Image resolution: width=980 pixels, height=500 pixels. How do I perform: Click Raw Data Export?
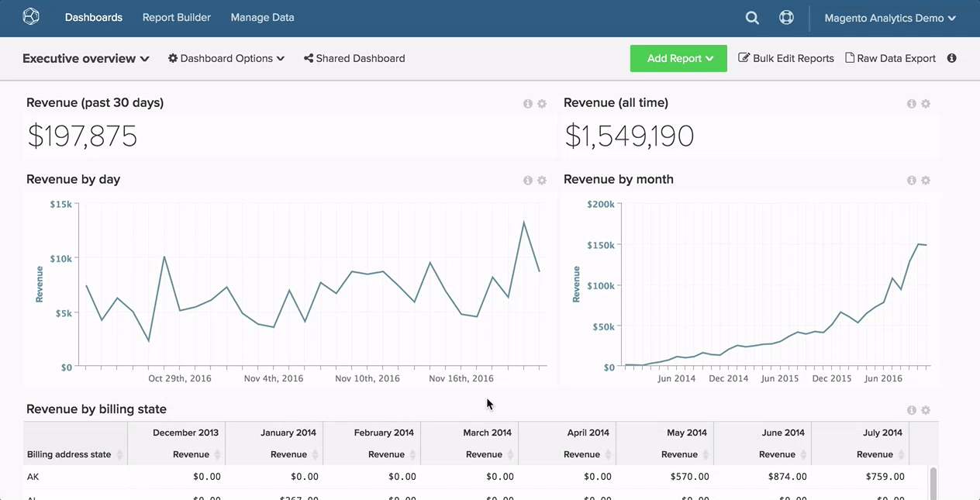pos(890,58)
